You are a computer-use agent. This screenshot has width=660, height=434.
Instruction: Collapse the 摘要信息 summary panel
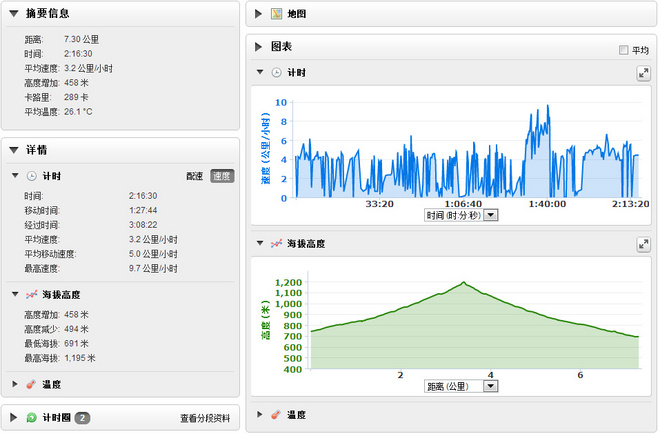14,14
